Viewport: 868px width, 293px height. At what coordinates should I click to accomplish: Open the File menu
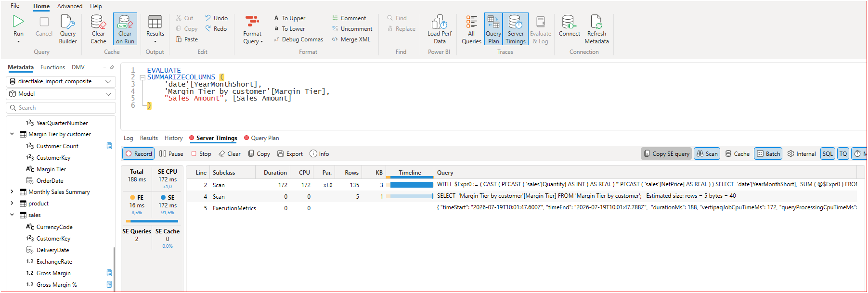pyautogui.click(x=15, y=6)
